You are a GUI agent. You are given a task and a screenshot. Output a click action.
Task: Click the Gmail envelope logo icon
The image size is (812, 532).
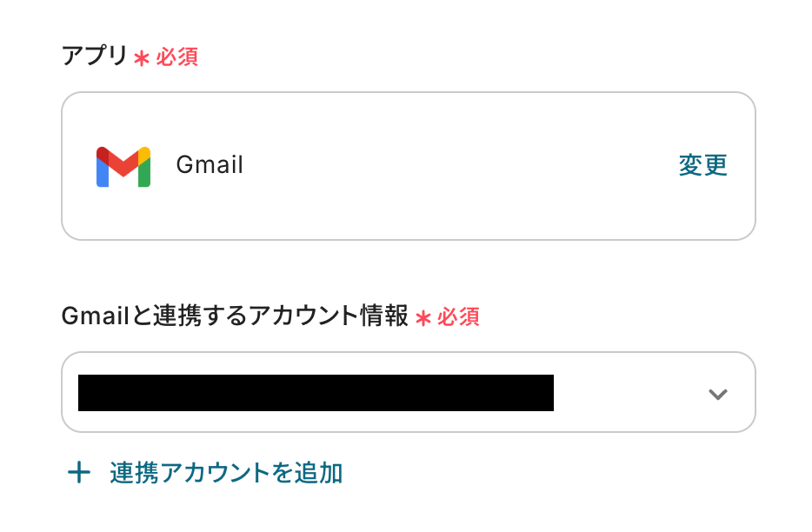[123, 166]
